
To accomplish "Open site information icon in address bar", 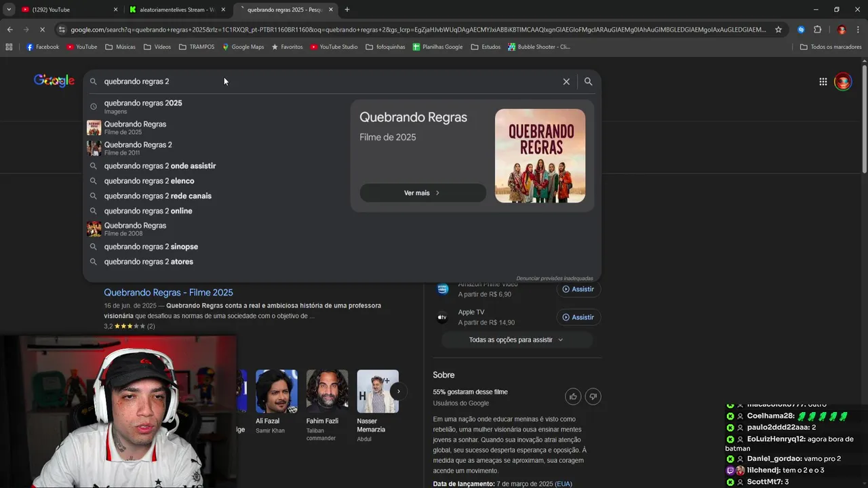I will (62, 30).
